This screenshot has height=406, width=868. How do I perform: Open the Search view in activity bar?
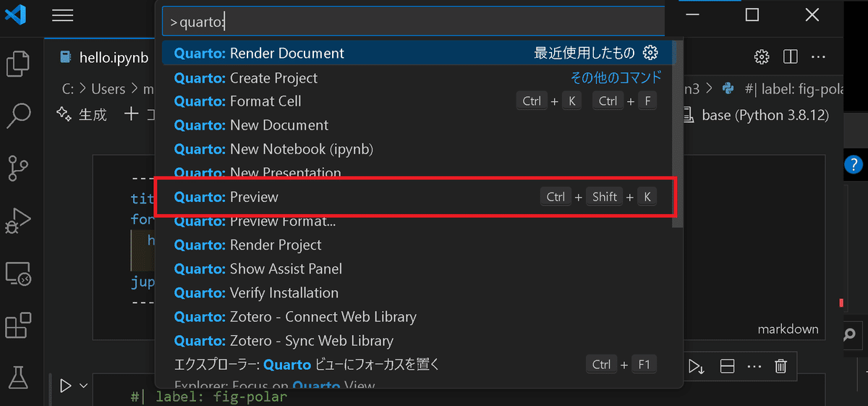click(18, 115)
